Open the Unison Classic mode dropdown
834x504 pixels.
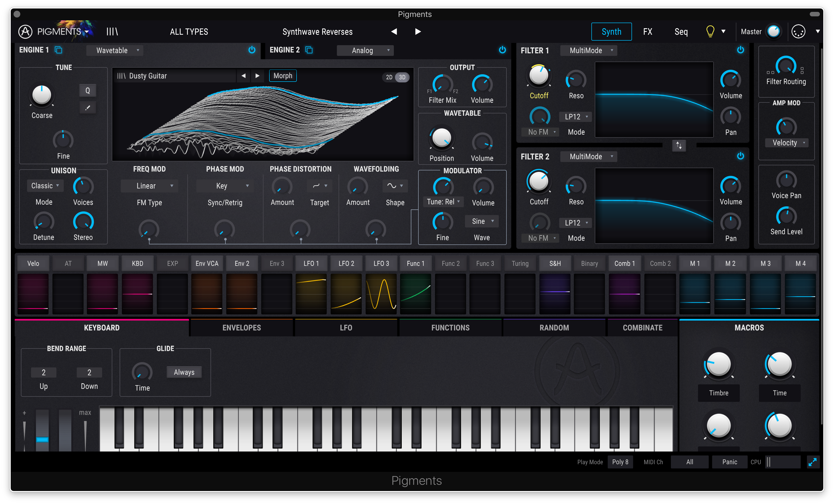[45, 186]
